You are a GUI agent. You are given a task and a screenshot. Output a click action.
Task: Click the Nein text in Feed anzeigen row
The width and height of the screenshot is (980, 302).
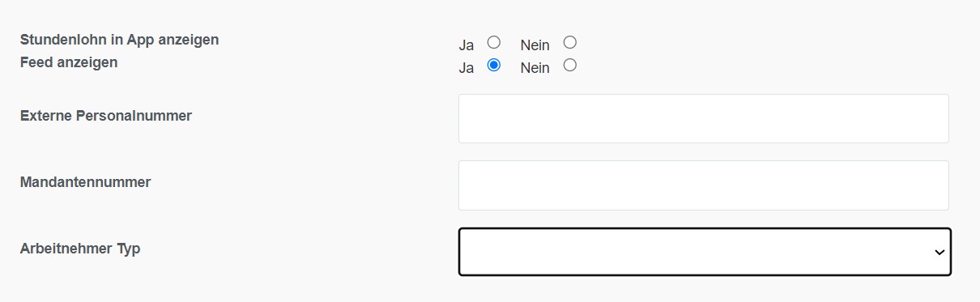pyautogui.click(x=535, y=68)
